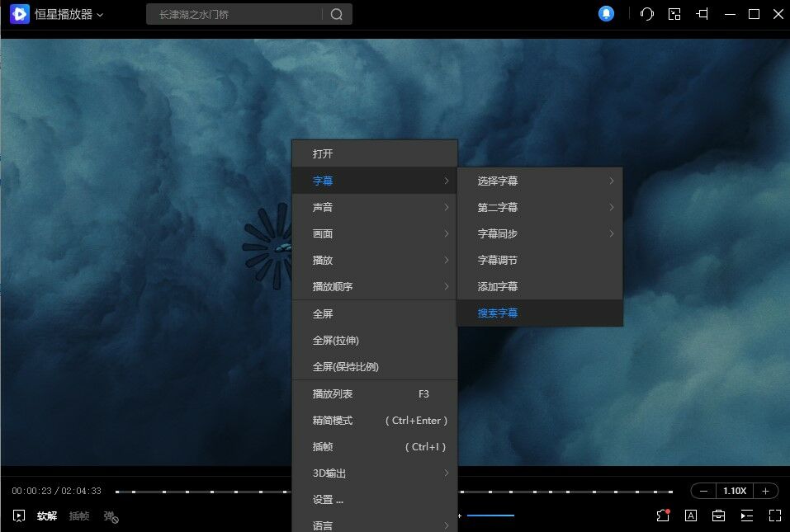Screen dimensions: 790x532
Task: Click the search magnifier icon
Action: 336,14
